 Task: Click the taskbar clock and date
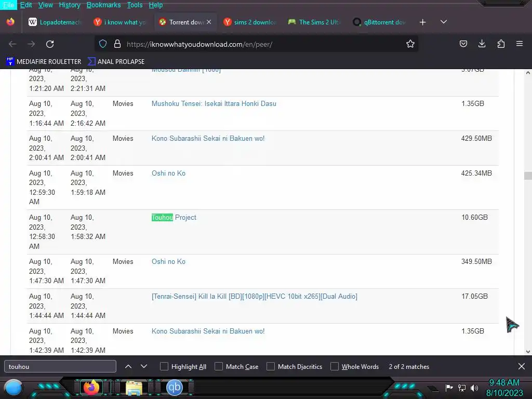(504, 388)
